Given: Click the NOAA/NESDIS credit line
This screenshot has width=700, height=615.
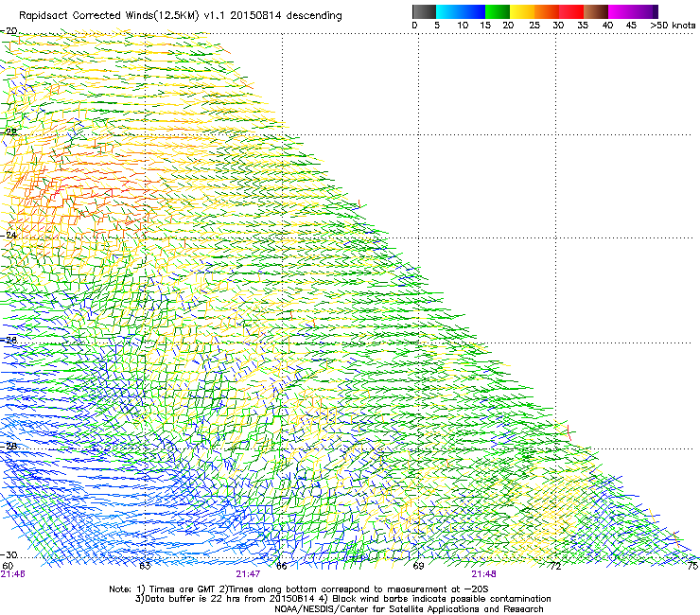Looking at the screenshot, I should pyautogui.click(x=409, y=609).
